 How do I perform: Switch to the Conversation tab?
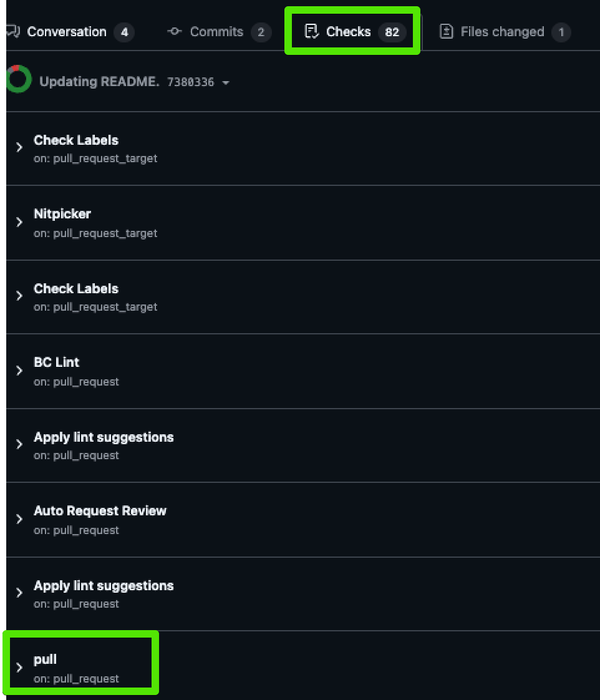pyautogui.click(x=70, y=32)
